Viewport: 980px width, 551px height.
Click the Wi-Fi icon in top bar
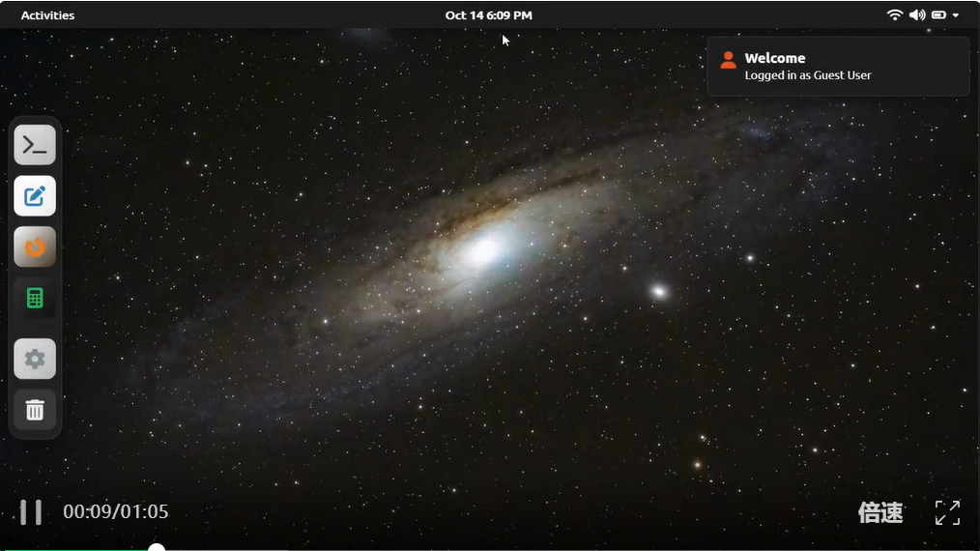point(894,14)
